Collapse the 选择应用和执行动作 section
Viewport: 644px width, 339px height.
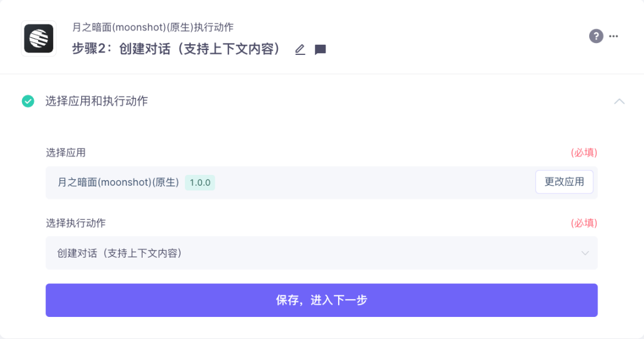620,101
